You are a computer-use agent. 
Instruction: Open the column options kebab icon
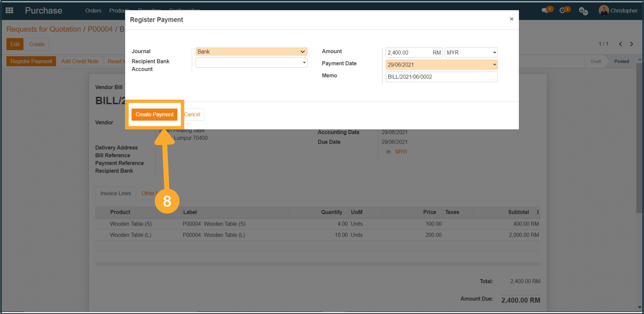coord(538,212)
